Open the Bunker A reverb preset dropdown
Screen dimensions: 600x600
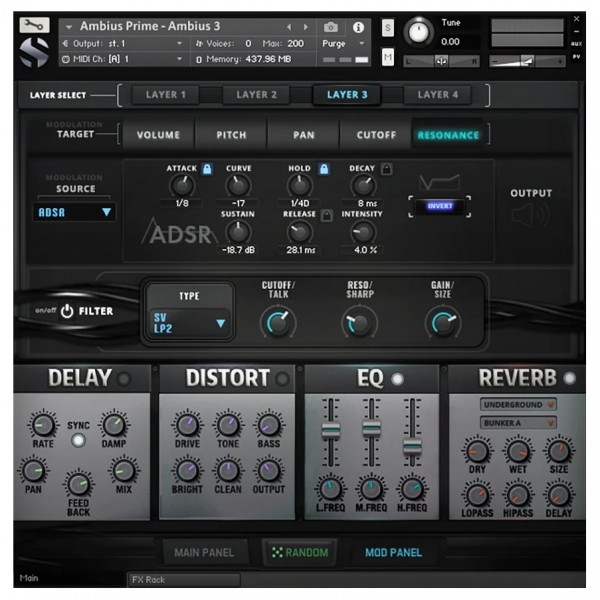(518, 423)
